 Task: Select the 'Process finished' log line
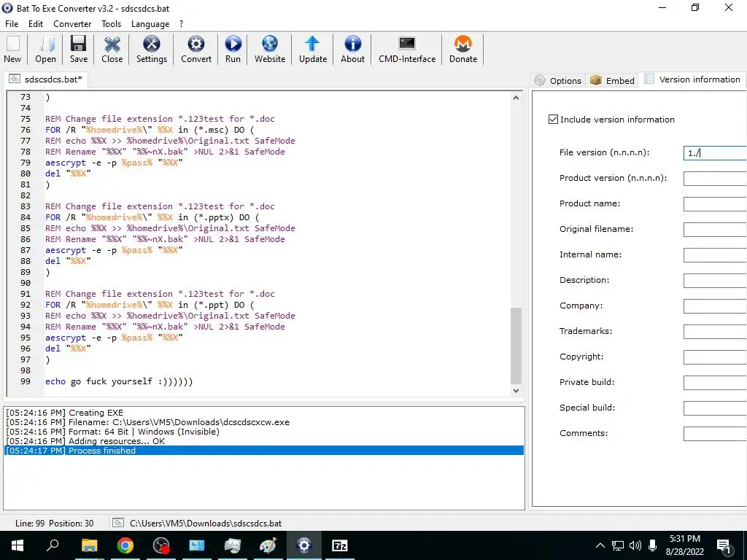[x=264, y=451]
